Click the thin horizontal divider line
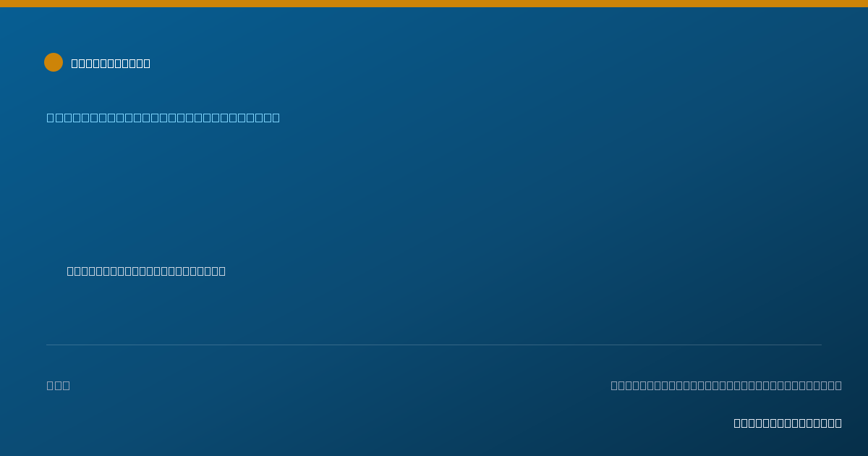The height and width of the screenshot is (456, 868). (x=434, y=345)
